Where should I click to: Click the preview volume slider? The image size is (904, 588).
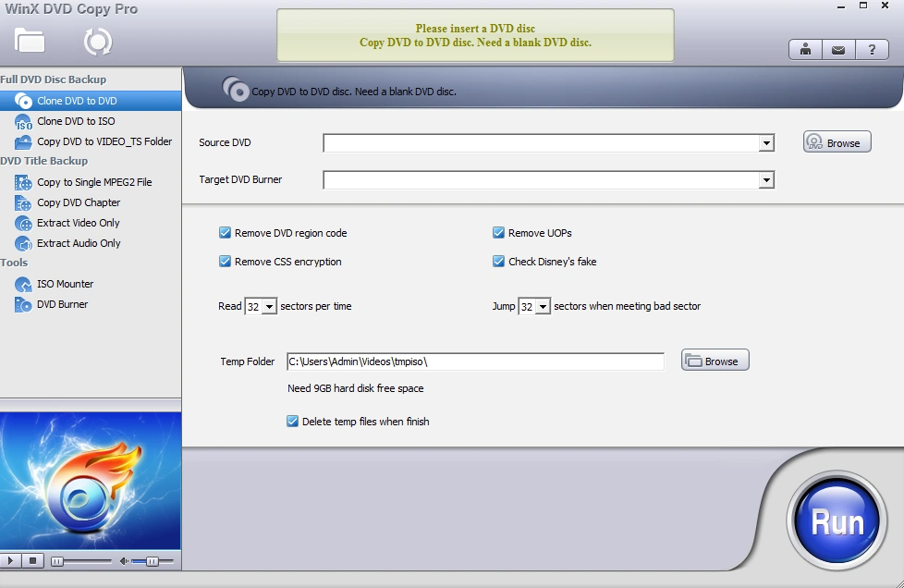point(153,561)
